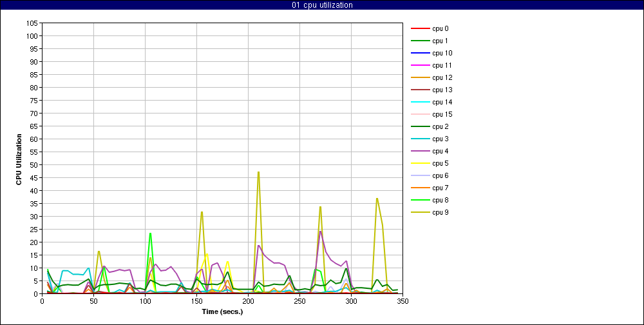Viewport: 644px width, 325px height.
Task: Click the 100 tick label on the y-axis
Action: 33,36
